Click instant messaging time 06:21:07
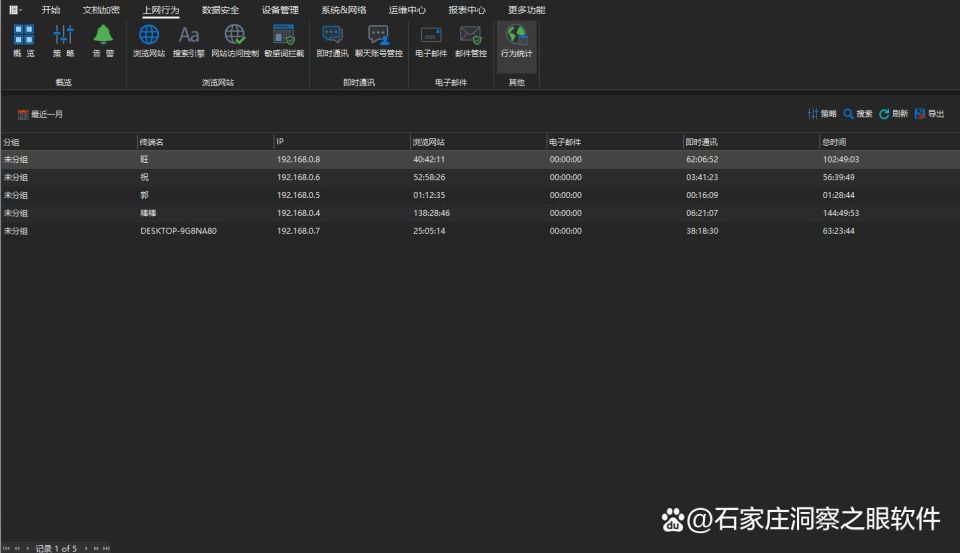Image resolution: width=960 pixels, height=553 pixels. (702, 213)
